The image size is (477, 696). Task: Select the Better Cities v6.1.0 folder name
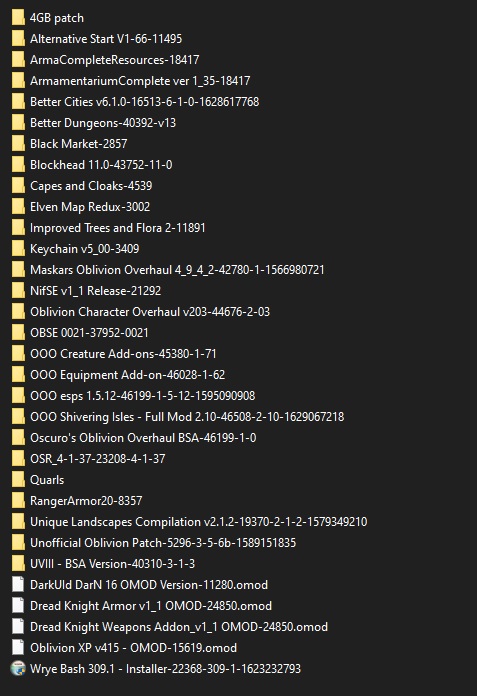(145, 102)
